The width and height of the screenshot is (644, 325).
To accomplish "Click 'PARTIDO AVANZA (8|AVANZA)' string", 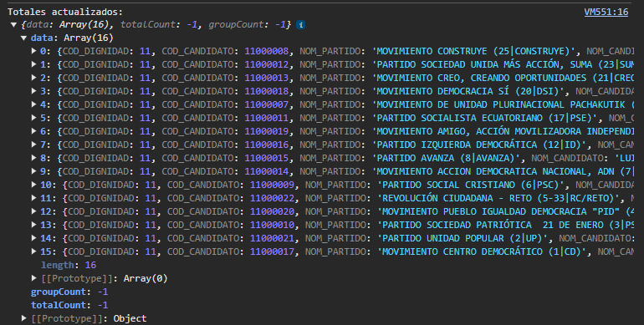I will tap(446, 158).
